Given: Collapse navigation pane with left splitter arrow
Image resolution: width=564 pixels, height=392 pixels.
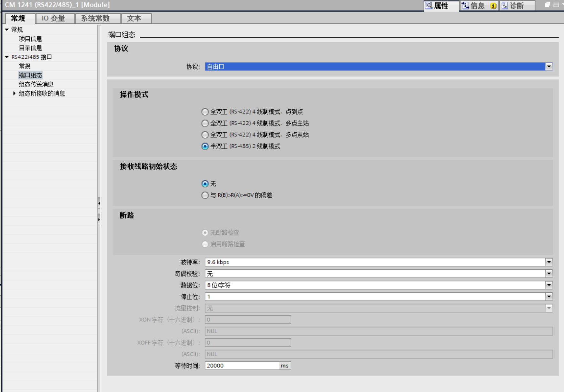Looking at the screenshot, I should click(x=99, y=203).
